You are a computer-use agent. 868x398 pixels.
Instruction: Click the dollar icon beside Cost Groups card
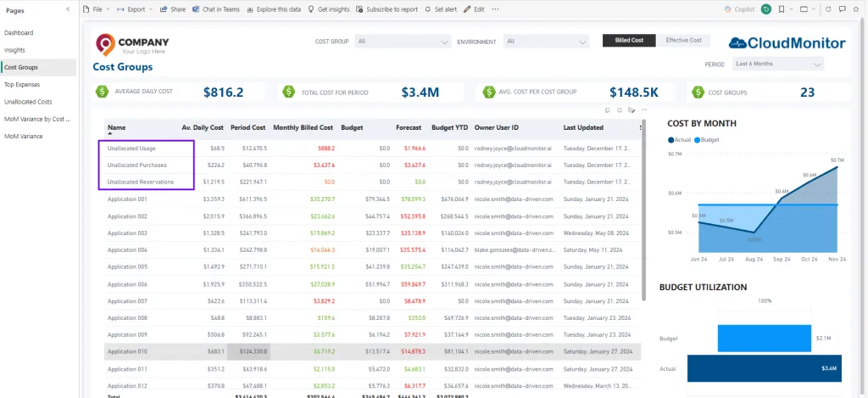pos(697,92)
